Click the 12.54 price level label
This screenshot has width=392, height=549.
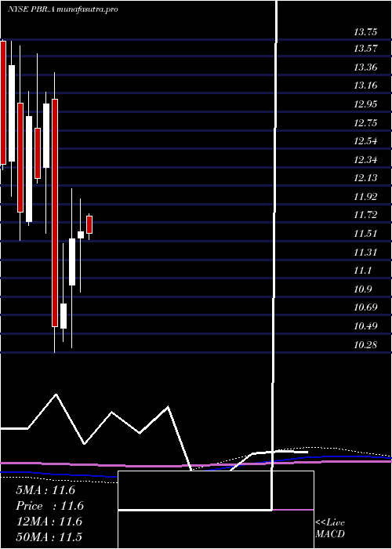tap(365, 141)
